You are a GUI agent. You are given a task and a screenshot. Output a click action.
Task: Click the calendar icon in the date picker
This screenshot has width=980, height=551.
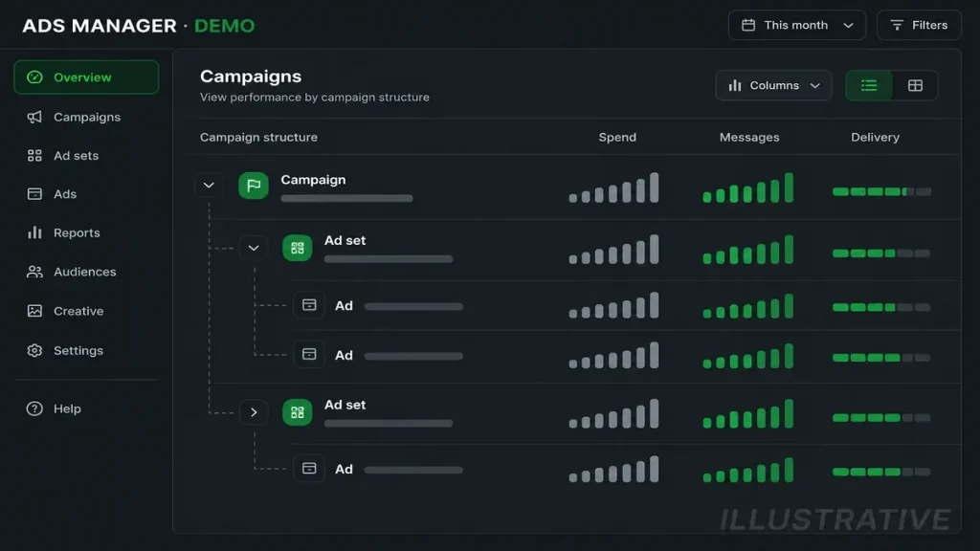pos(748,25)
